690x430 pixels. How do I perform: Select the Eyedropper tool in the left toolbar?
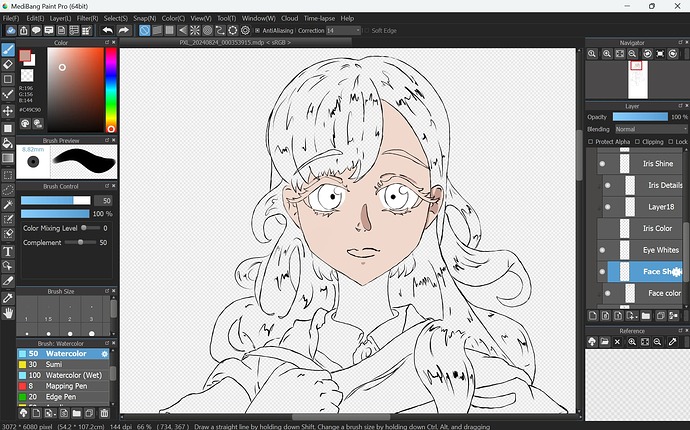[x=8, y=298]
